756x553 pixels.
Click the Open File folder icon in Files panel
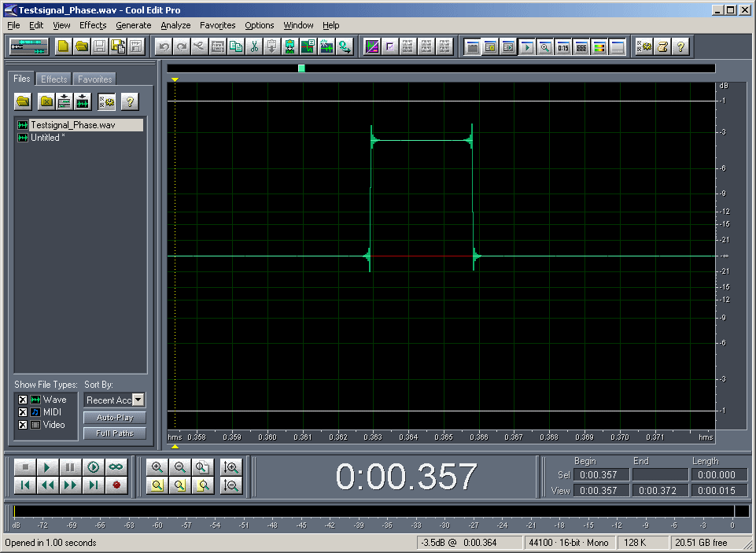coord(24,101)
